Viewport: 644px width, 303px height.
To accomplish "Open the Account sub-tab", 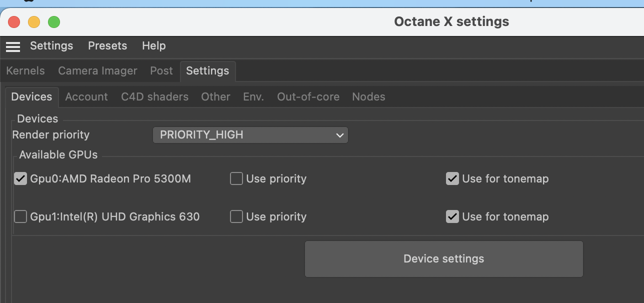I will 86,97.
